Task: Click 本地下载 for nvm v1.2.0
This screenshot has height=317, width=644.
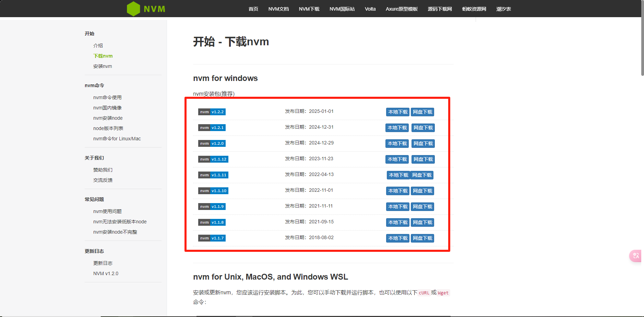Action: pos(397,143)
